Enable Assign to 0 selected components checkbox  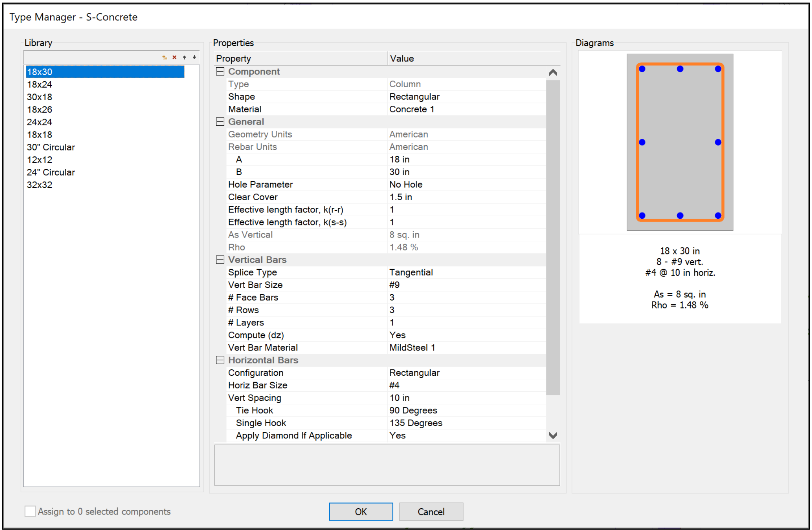(30, 511)
